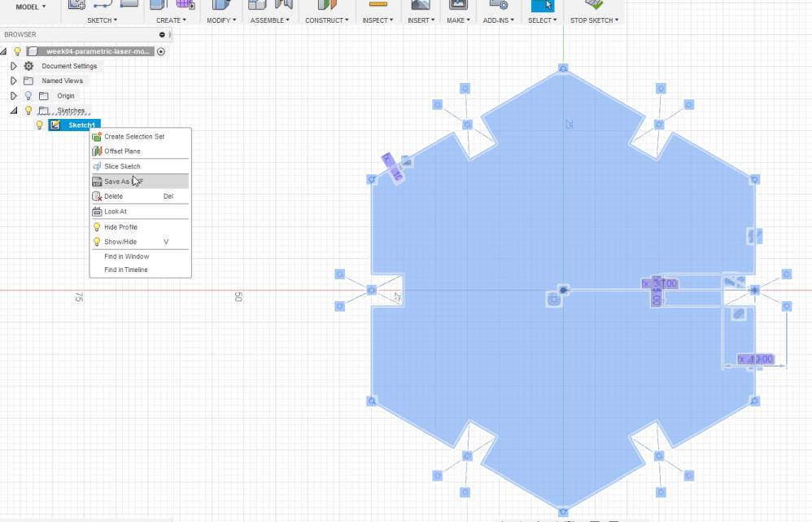This screenshot has height=522, width=812.
Task: Expand the Named Views tree node
Action: pos(14,81)
